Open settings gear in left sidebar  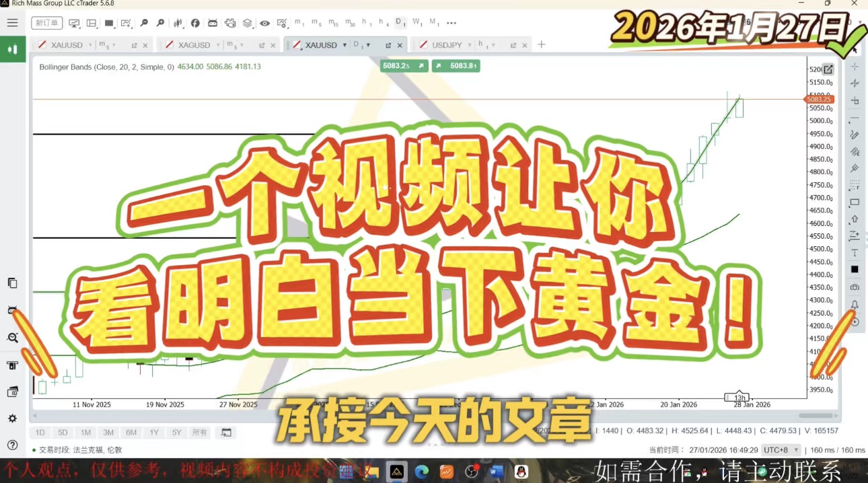pyautogui.click(x=12, y=418)
